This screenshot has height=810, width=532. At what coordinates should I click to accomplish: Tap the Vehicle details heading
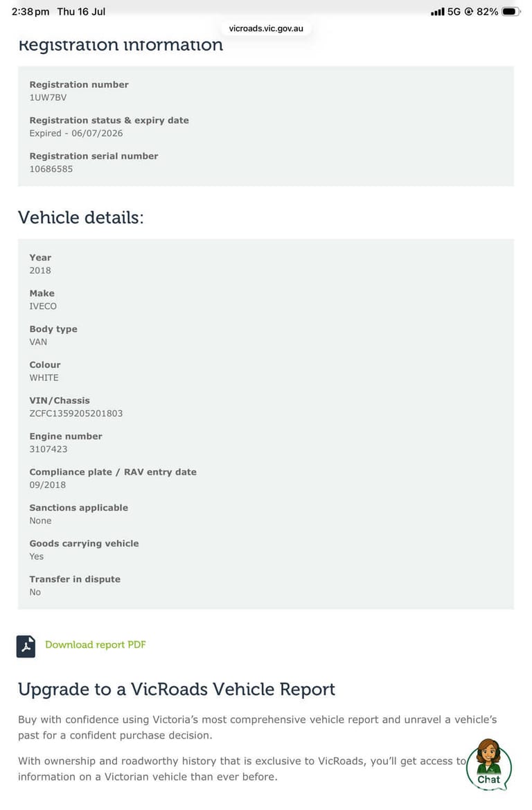point(81,218)
